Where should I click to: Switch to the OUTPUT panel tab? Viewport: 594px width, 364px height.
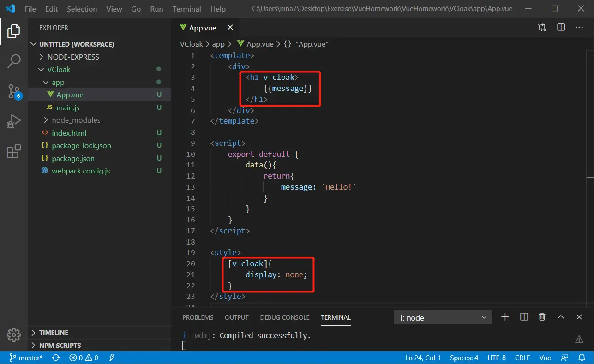click(237, 317)
